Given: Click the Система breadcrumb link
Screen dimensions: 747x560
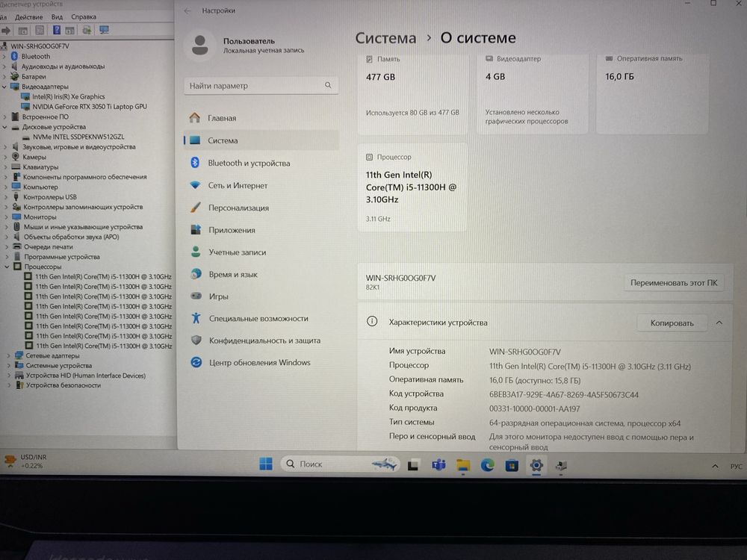Looking at the screenshot, I should click(385, 37).
